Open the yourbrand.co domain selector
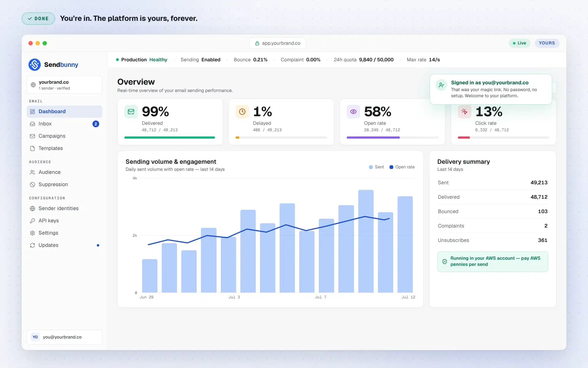This screenshot has width=588, height=368. click(x=64, y=85)
